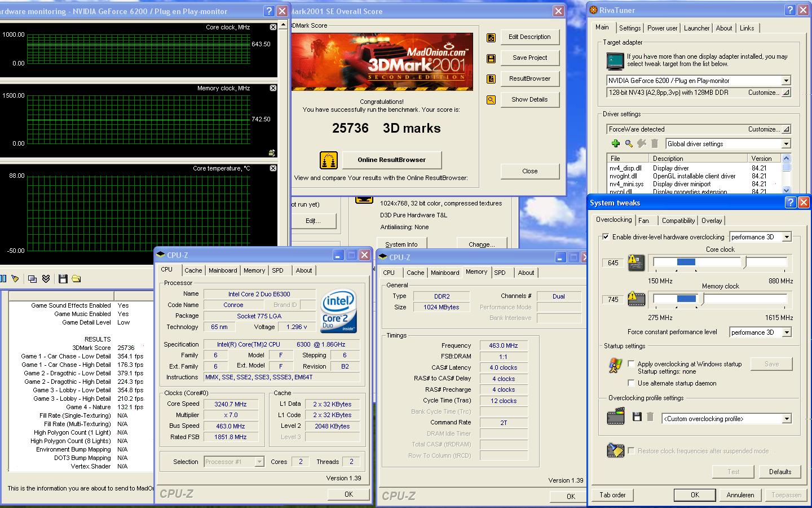This screenshot has height=508, width=812.
Task: Click the floppy save icon in monitoring toolbar
Action: pyautogui.click(x=63, y=279)
